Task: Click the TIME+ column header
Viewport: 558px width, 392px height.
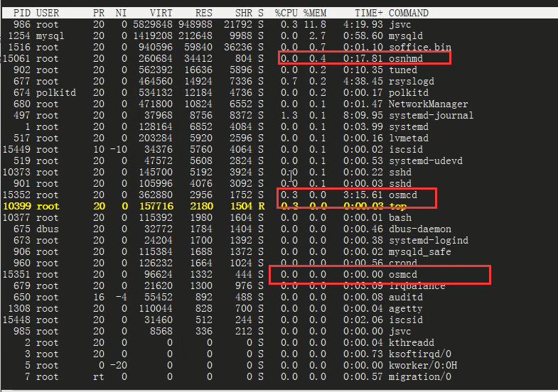Action: pos(369,13)
